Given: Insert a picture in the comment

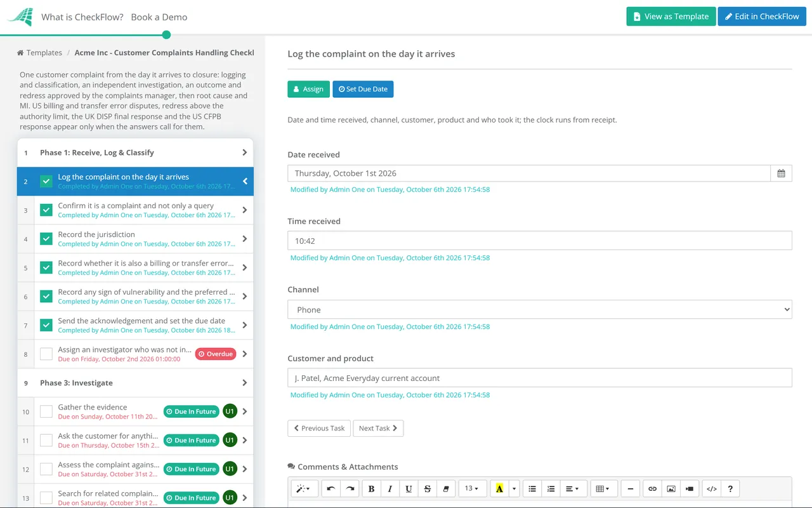Looking at the screenshot, I should tap(671, 488).
